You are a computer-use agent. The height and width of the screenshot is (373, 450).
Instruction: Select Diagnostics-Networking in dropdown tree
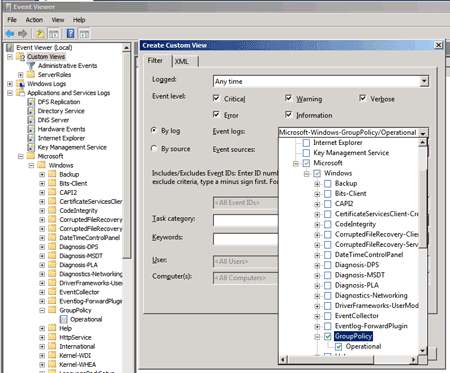pos(371,296)
